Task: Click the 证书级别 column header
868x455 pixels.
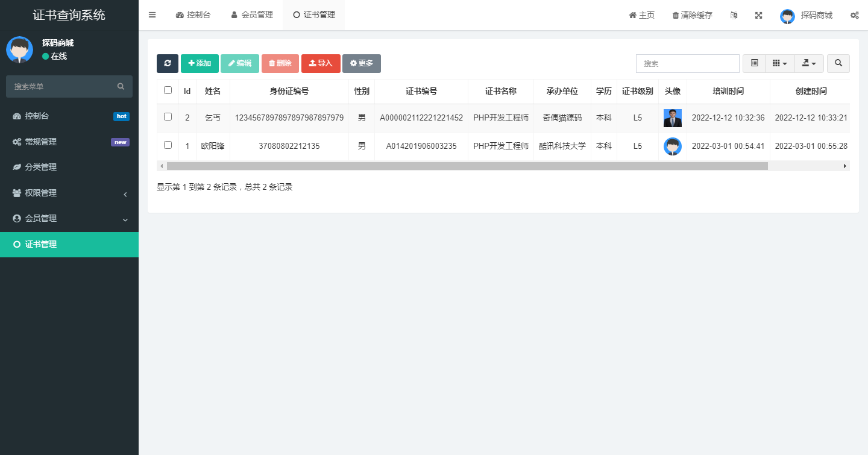Action: pos(638,91)
